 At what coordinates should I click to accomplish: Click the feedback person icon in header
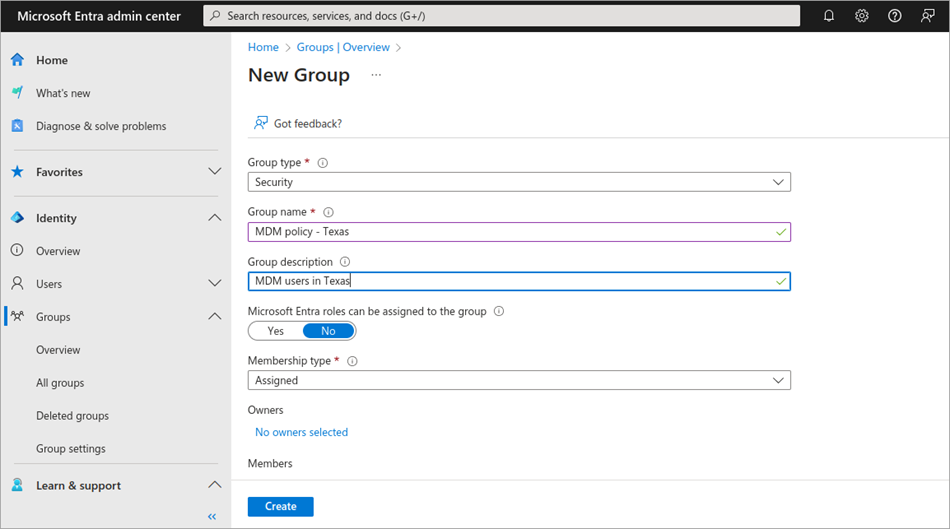tap(927, 16)
